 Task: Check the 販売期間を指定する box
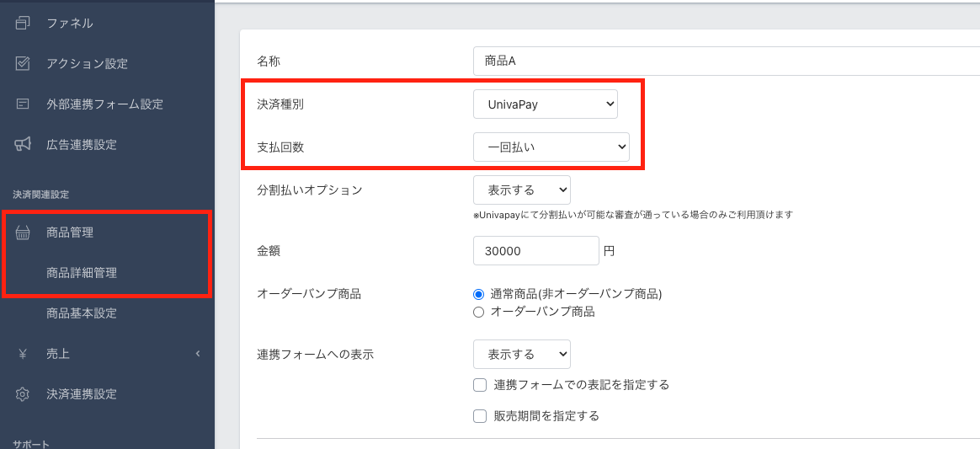click(480, 416)
